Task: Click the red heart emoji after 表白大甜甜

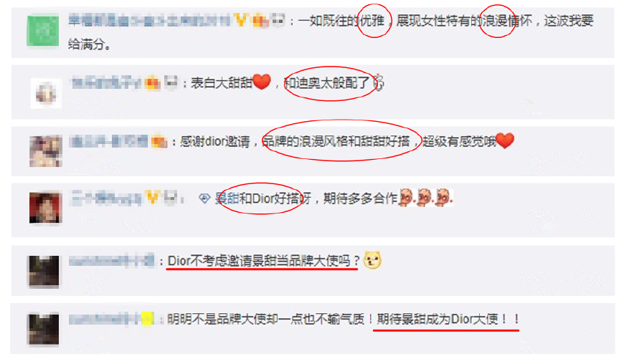Action: point(262,82)
